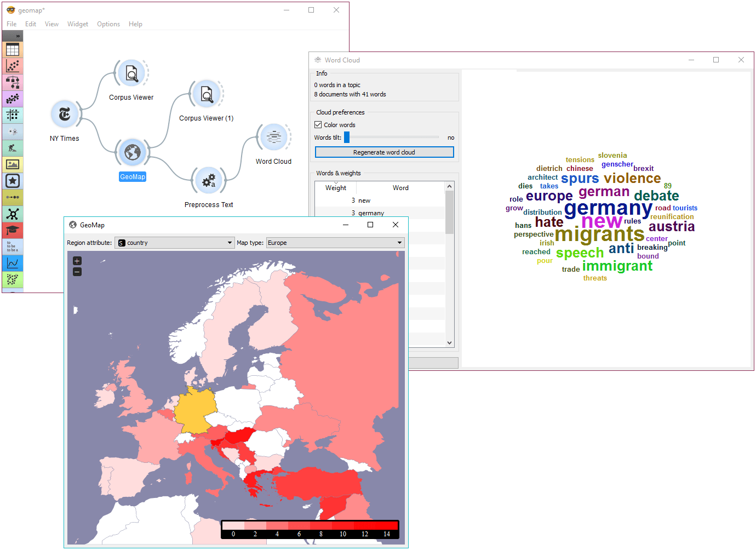Zoom out the map with minus button
The image size is (756, 550).
[77, 272]
